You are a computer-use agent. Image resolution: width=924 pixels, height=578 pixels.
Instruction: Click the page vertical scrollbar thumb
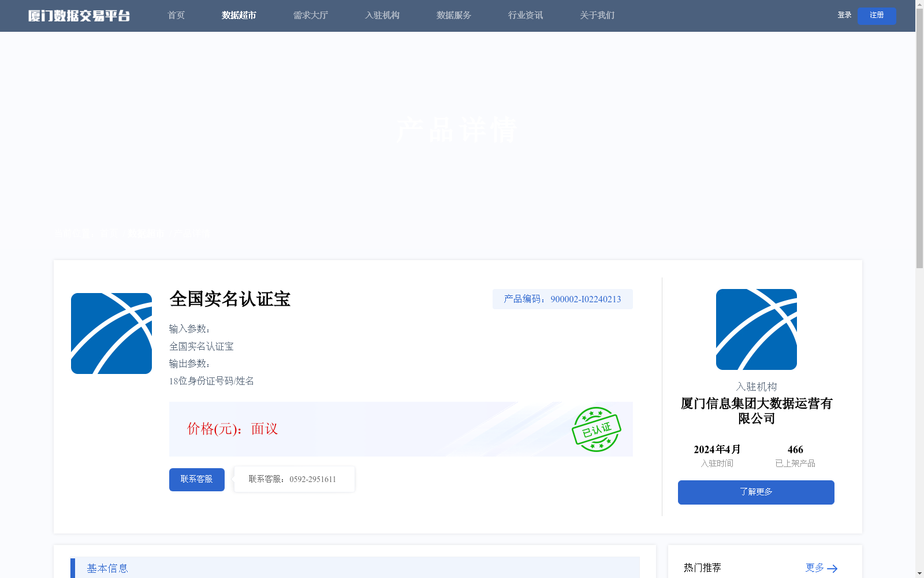pyautogui.click(x=919, y=139)
